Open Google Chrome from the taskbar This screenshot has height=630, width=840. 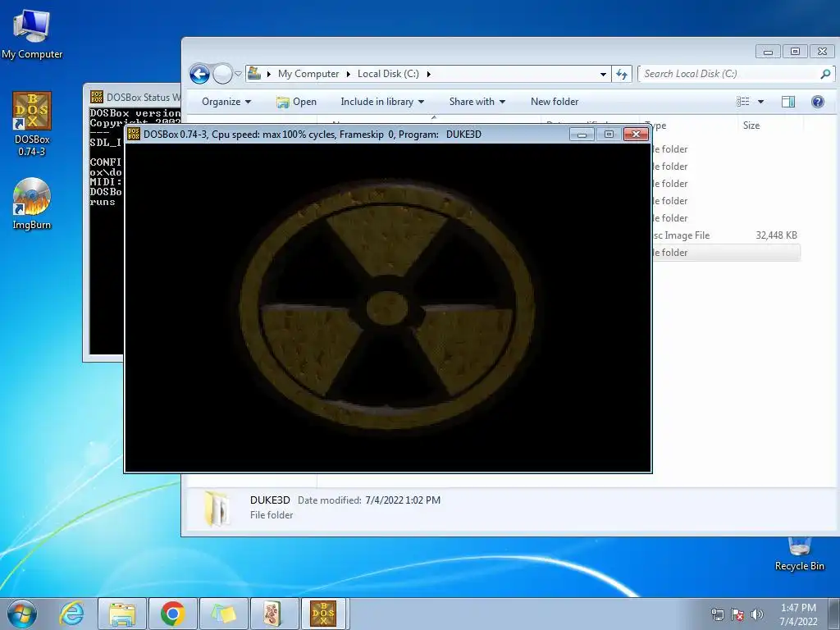coord(172,614)
